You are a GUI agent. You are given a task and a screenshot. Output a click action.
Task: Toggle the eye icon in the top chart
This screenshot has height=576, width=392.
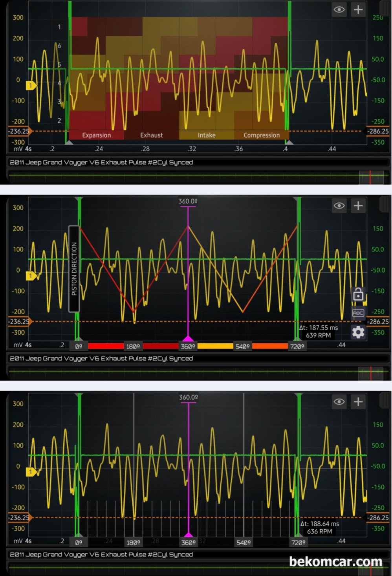tap(339, 9)
